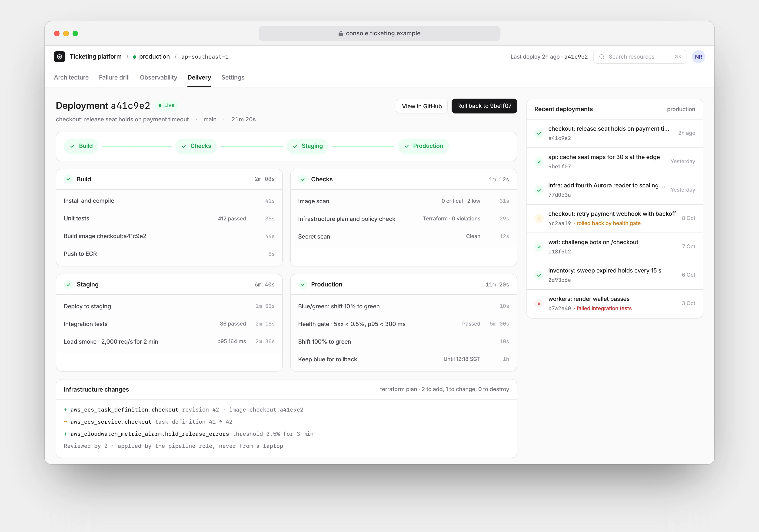This screenshot has height=532, width=759.
Task: Click 'failed integration tests' label
Action: (604, 309)
